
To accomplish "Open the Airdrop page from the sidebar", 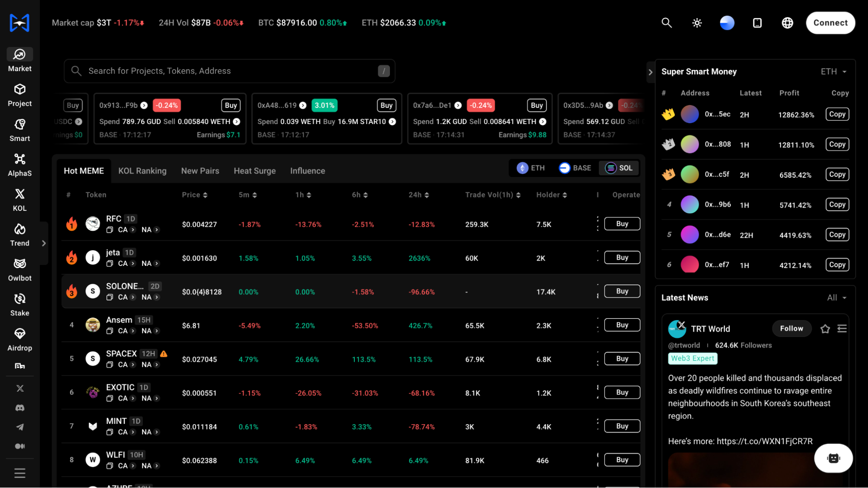I will click(20, 339).
